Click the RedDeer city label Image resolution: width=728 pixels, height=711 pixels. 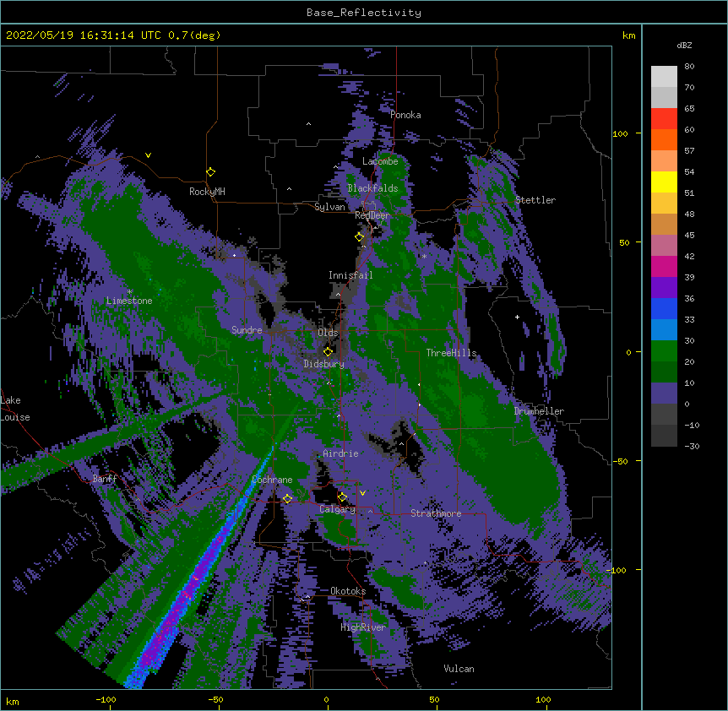pyautogui.click(x=372, y=215)
